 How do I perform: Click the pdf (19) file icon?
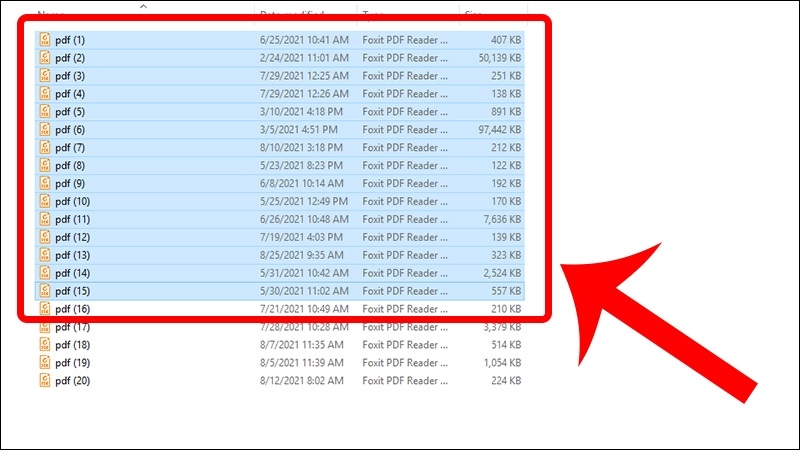pyautogui.click(x=45, y=362)
